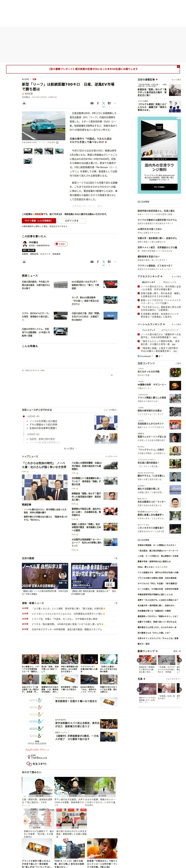Click red arrow beside ソーシャルランキング heading

pyautogui.click(x=164, y=324)
